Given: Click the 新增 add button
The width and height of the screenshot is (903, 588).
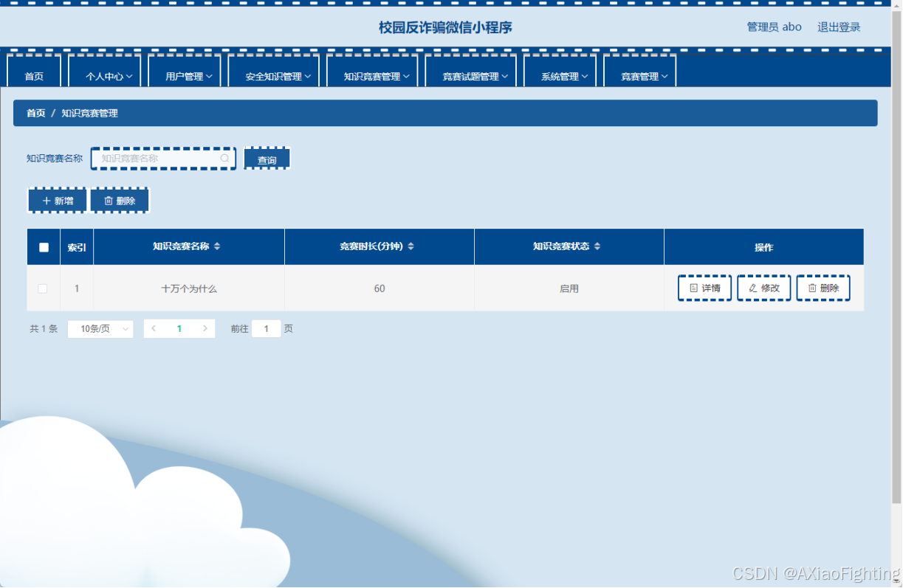Looking at the screenshot, I should [x=58, y=201].
